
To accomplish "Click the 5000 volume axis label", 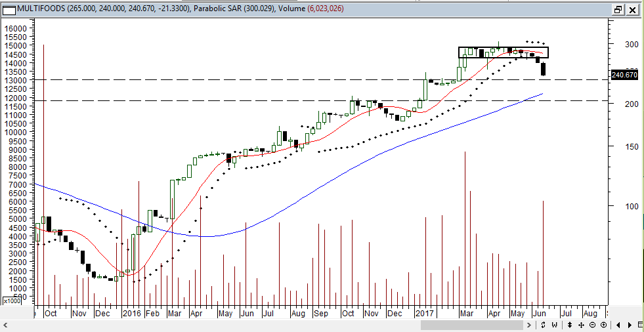I will [x=18, y=218].
